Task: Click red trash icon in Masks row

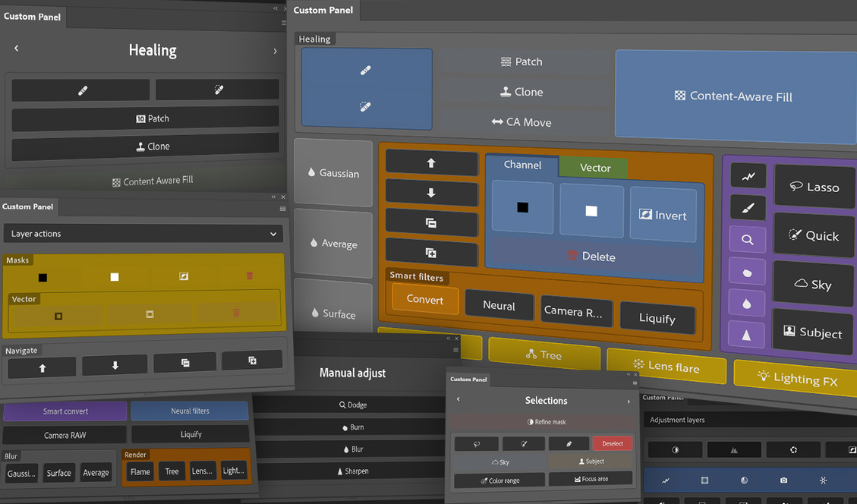Action: click(x=250, y=276)
